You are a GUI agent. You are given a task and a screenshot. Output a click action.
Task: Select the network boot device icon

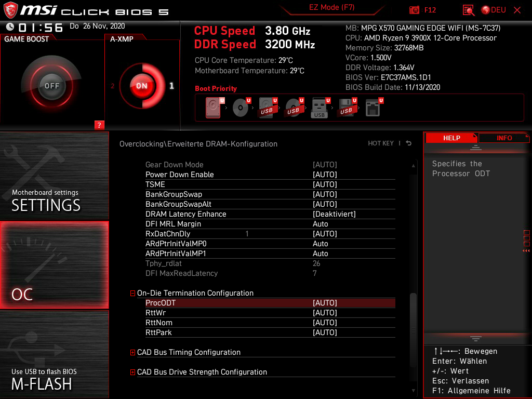click(373, 108)
